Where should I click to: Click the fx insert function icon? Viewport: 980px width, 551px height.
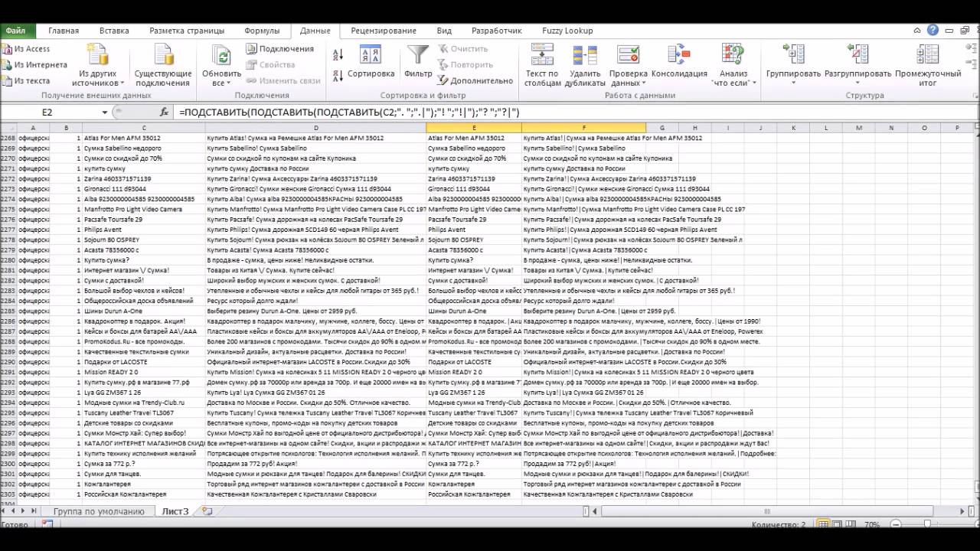(x=164, y=112)
